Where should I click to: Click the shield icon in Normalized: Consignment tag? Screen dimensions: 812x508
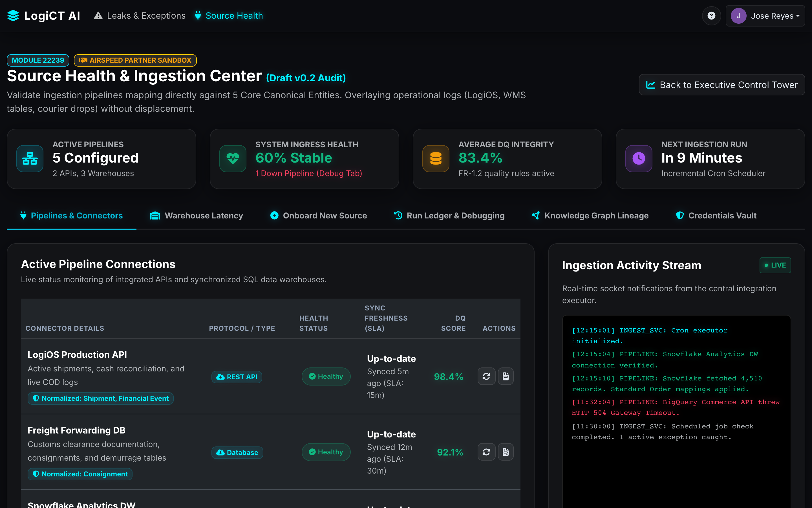[36, 474]
